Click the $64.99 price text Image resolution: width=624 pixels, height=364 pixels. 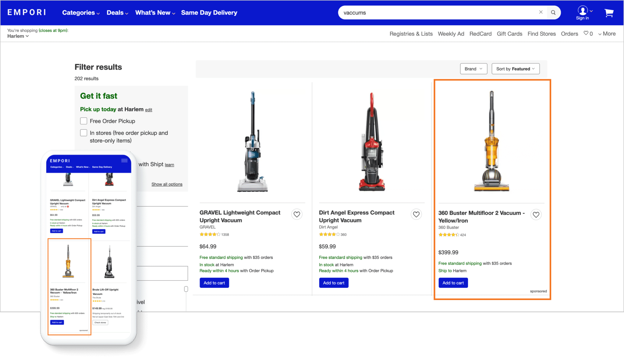[x=208, y=247]
